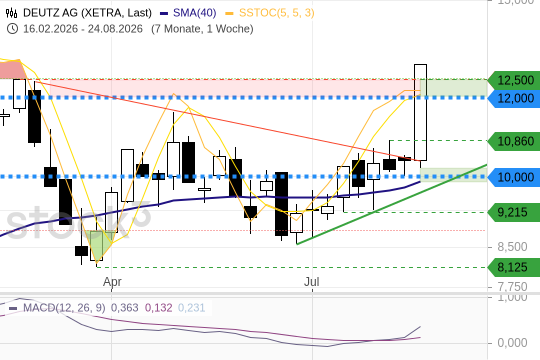Click the candlestick chart type icon
This screenshot has height=360, width=540.
tap(11, 13)
